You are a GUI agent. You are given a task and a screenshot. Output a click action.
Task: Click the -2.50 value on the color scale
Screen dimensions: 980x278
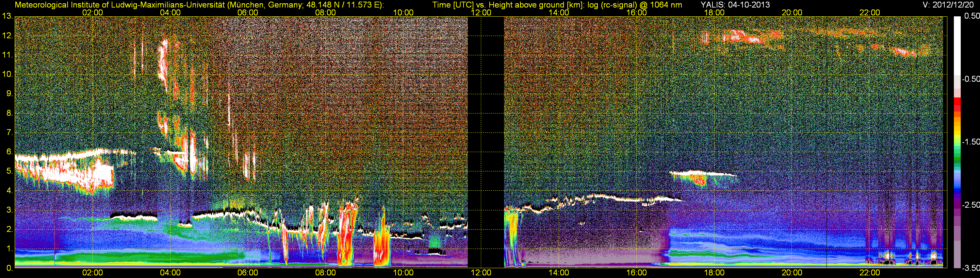[971, 205]
